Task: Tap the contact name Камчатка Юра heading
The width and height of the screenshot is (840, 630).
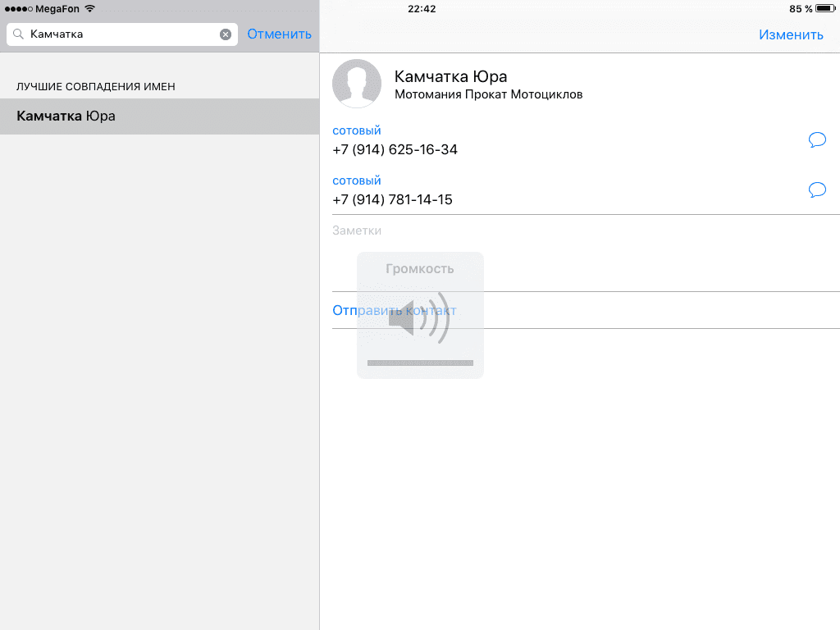Action: coord(450,76)
